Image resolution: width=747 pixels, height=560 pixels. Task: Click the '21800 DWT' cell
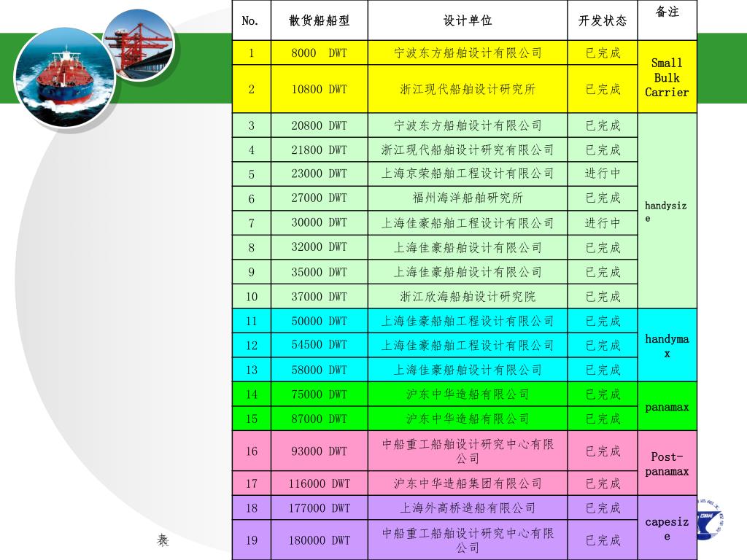point(320,150)
